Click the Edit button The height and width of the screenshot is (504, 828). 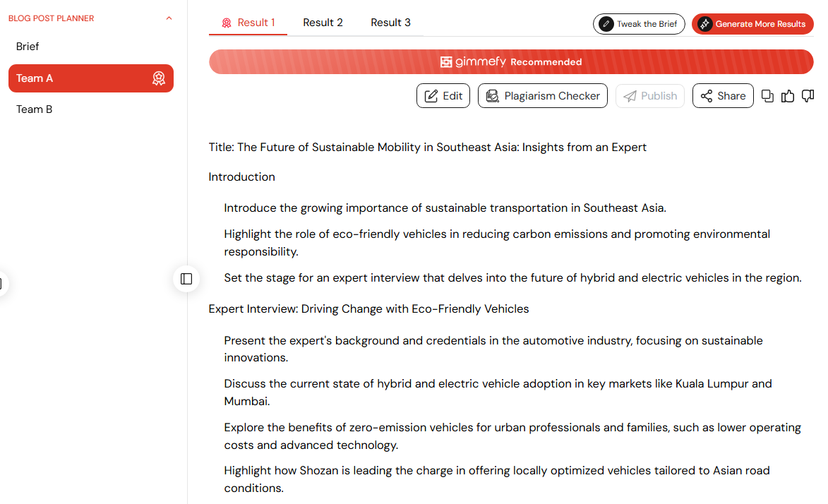[443, 95]
